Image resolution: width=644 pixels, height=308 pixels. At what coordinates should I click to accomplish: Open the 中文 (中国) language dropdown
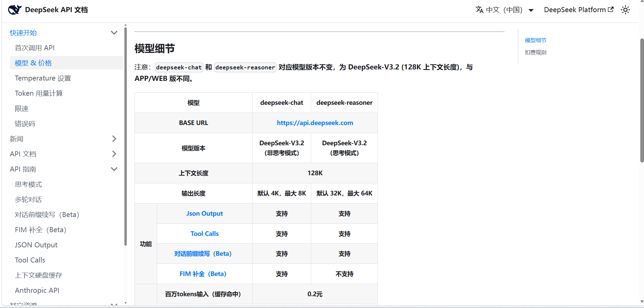click(505, 10)
